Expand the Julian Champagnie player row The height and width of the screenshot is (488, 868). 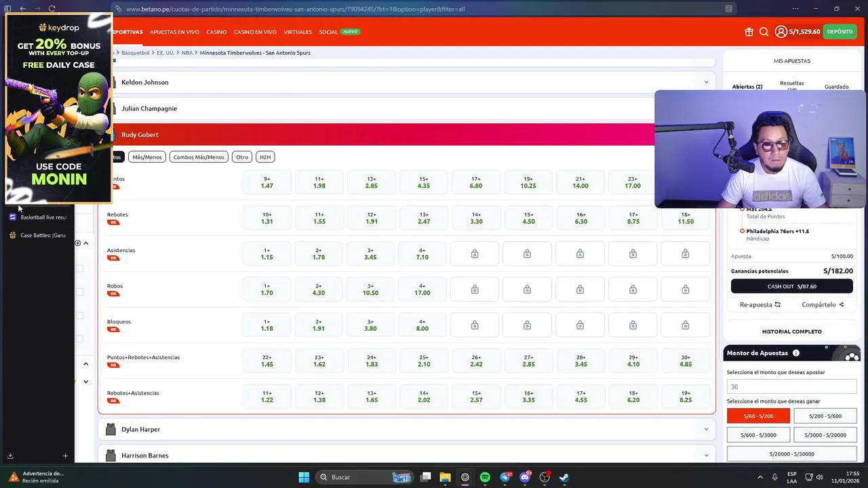376,108
